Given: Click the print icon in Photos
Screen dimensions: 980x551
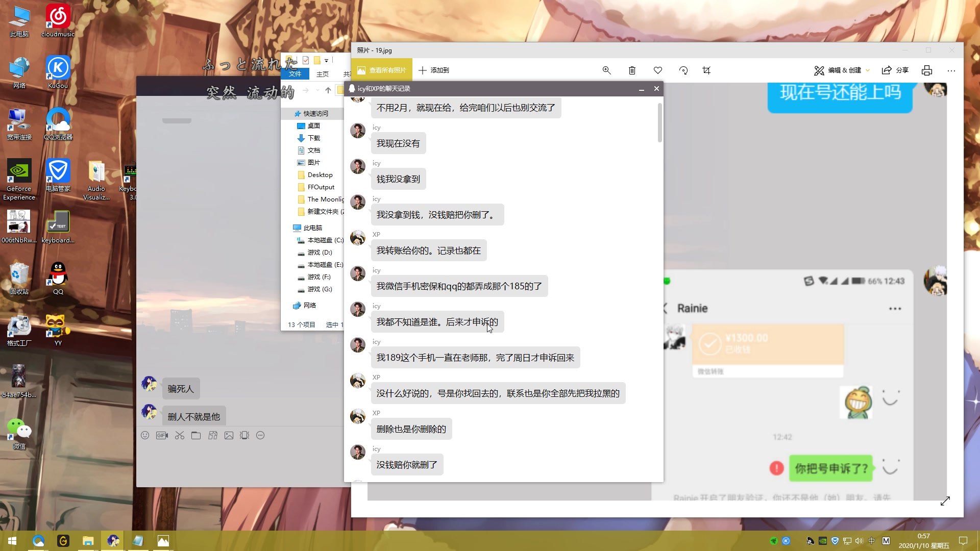Looking at the screenshot, I should point(927,70).
